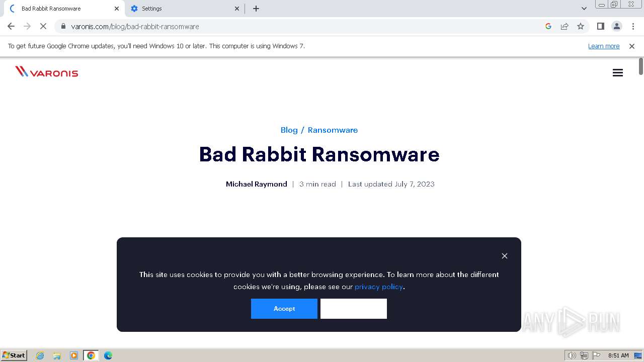
Task: Click the Last updated July 7, 2023 text
Action: tap(391, 184)
